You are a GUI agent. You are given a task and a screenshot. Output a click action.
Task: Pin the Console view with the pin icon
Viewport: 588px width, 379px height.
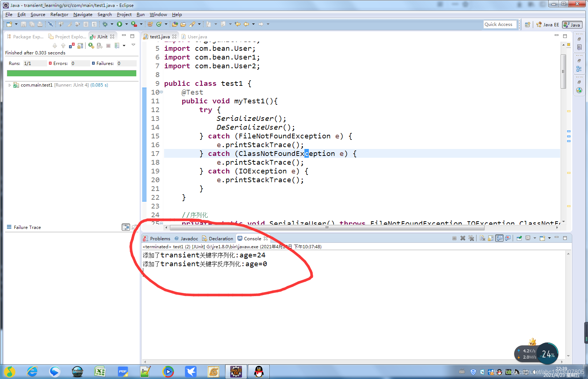[x=519, y=238]
